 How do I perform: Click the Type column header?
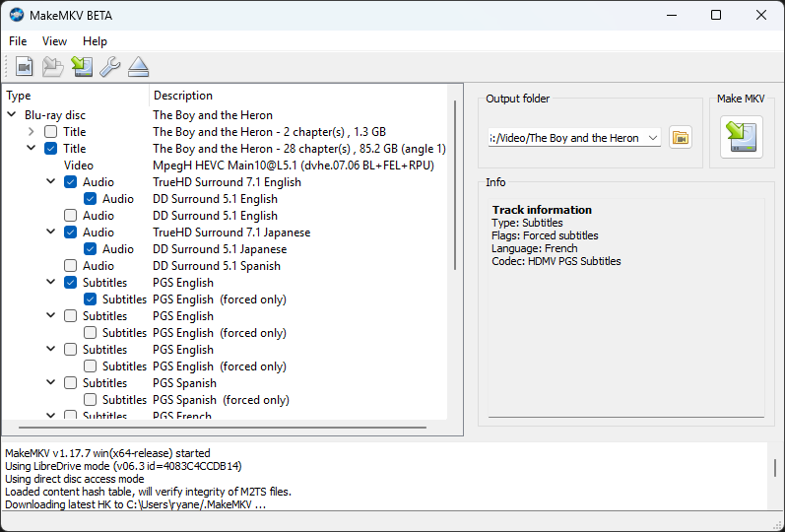pyautogui.click(x=76, y=96)
